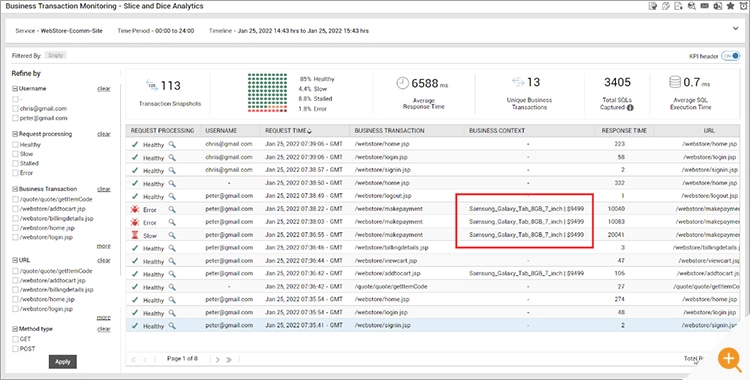Clear the Method type filter
This screenshot has width=750, height=380.
point(104,329)
